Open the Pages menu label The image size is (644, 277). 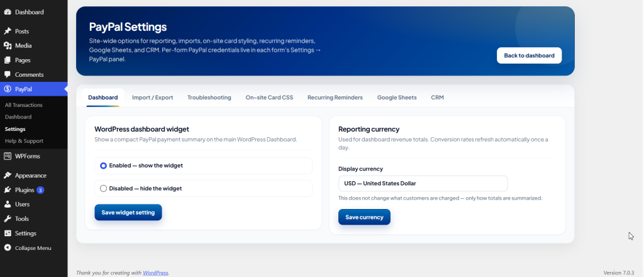(23, 60)
